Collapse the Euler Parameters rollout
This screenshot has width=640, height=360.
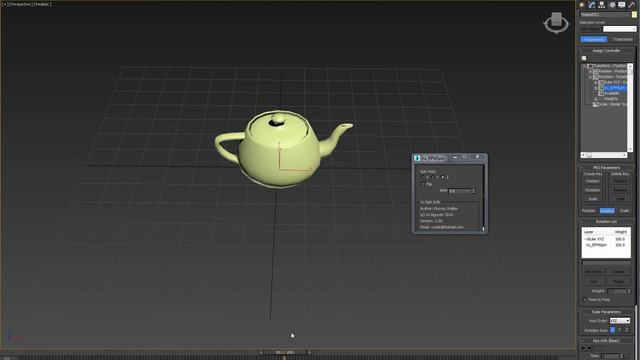tap(582, 312)
